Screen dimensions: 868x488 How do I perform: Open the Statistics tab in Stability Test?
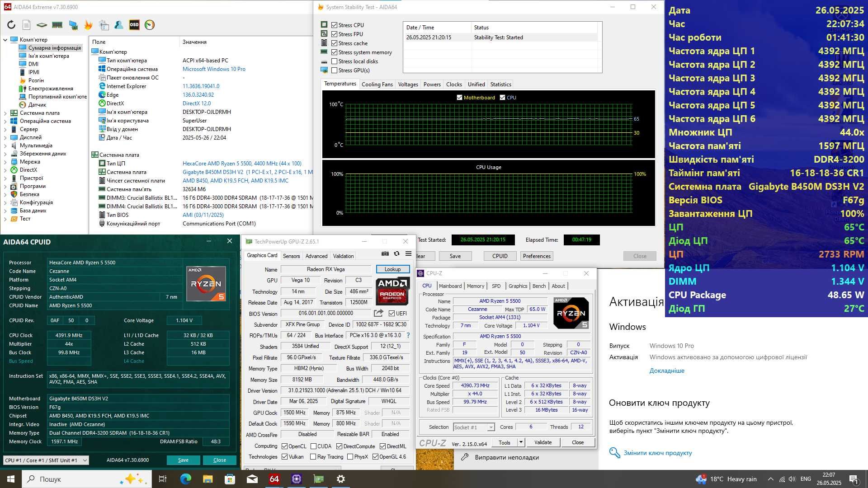point(500,84)
